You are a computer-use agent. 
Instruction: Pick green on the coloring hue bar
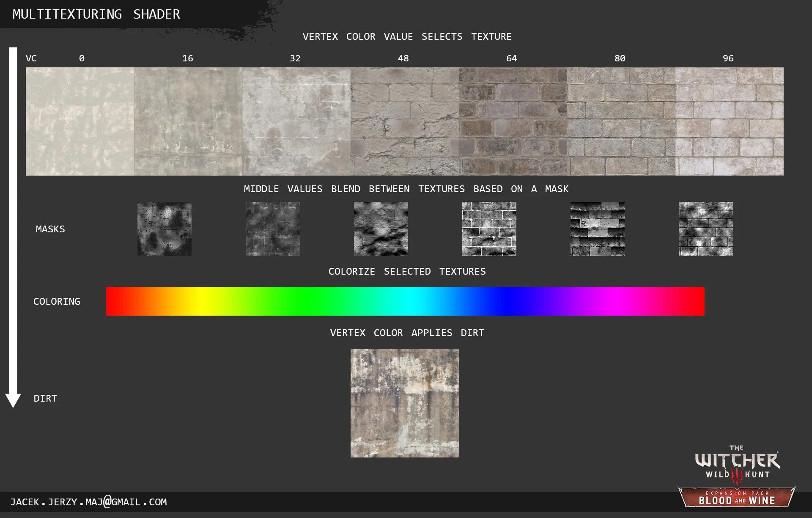tap(305, 301)
